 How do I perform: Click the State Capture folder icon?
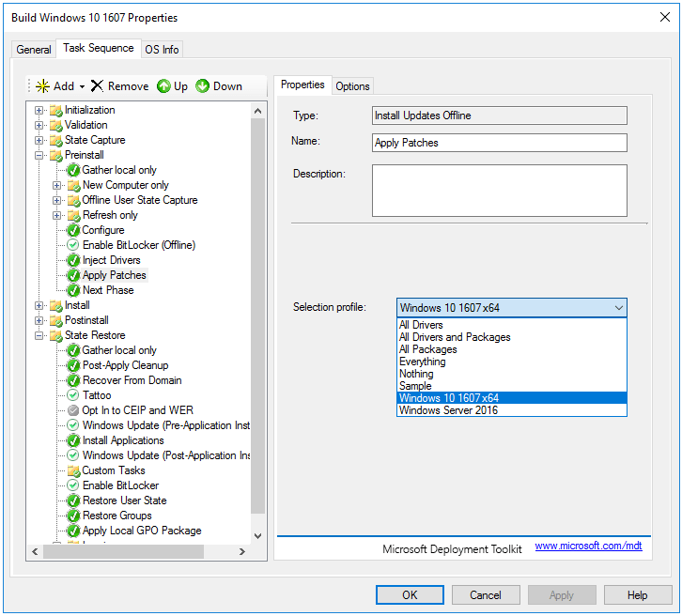56,141
